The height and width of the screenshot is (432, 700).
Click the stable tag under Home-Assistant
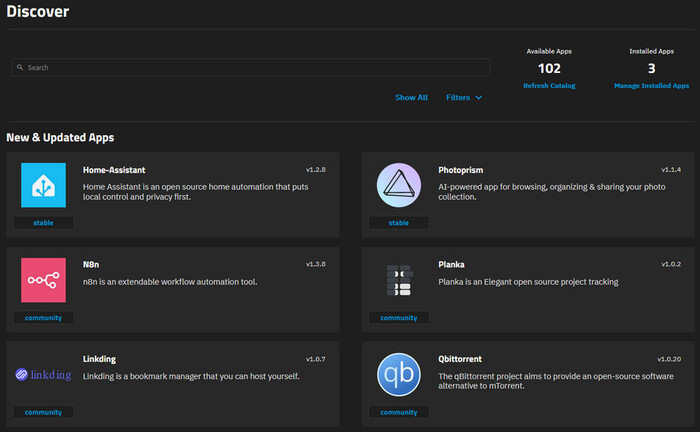click(x=43, y=223)
